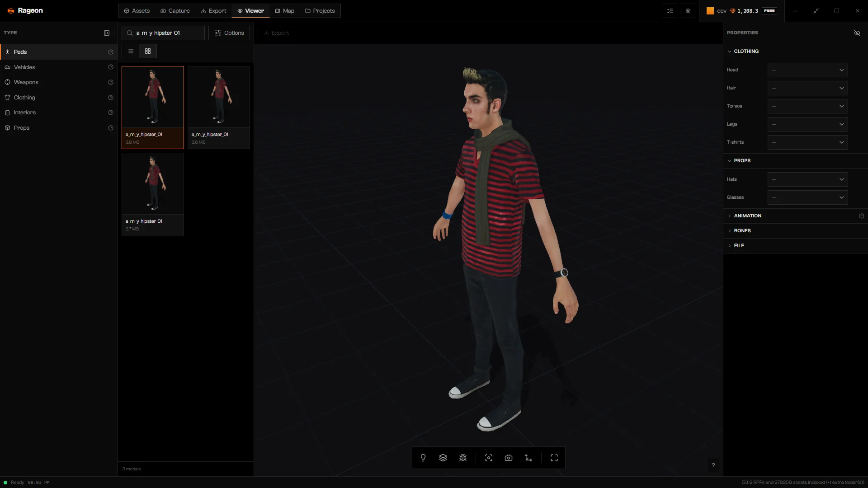Click the Rageon logo in top left

point(25,10)
